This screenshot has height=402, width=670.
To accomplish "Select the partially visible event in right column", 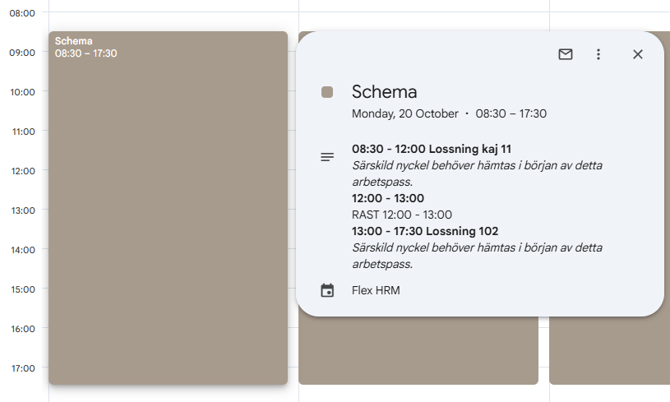I will (x=609, y=350).
